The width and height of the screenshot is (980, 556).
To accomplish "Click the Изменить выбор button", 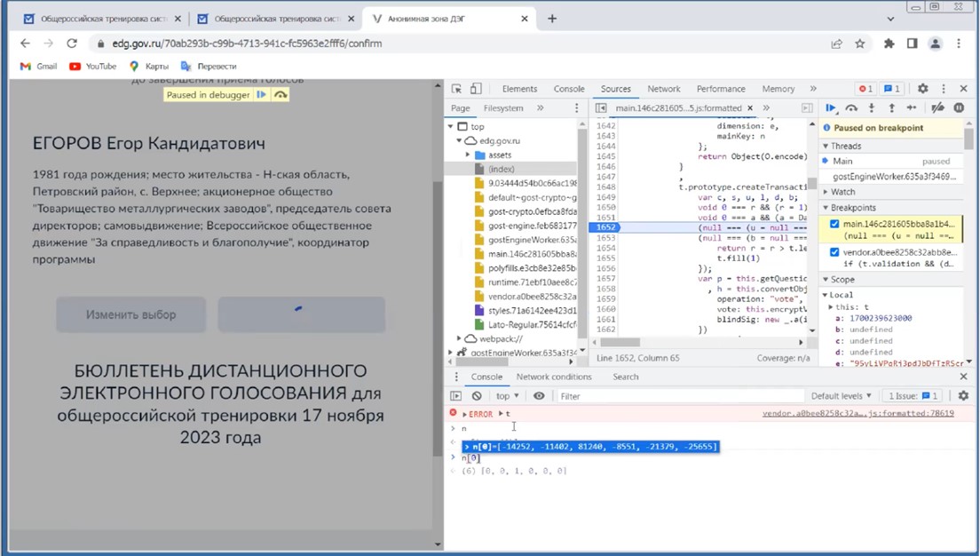I will pos(130,314).
